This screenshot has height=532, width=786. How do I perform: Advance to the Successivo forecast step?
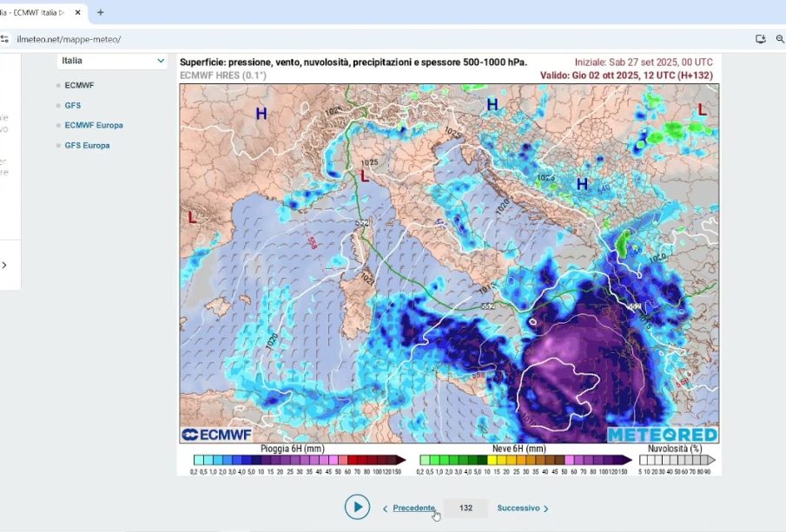[518, 509]
